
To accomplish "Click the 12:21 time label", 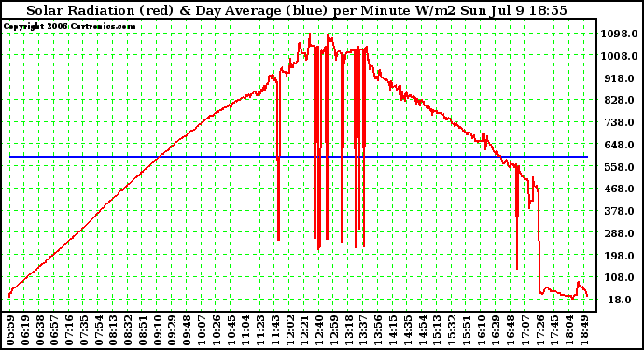I will (x=305, y=330).
